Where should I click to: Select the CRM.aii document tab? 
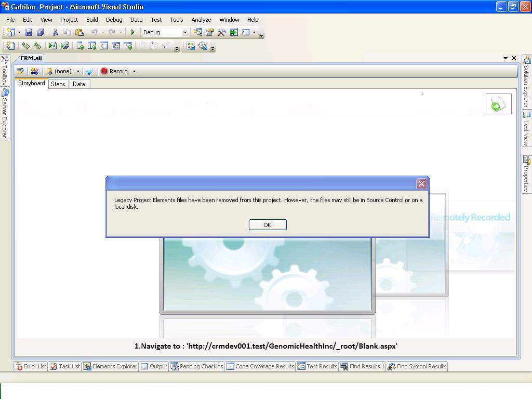[31, 58]
